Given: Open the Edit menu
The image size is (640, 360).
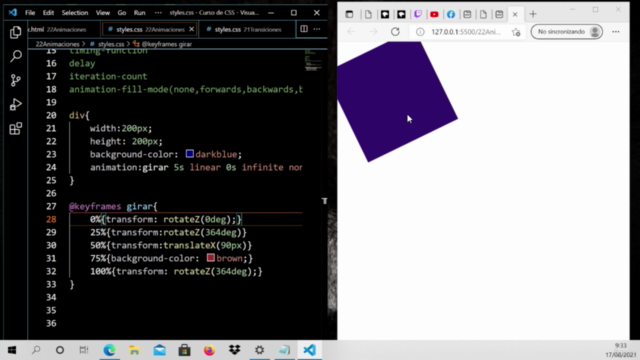Looking at the screenshot, I should [x=48, y=13].
